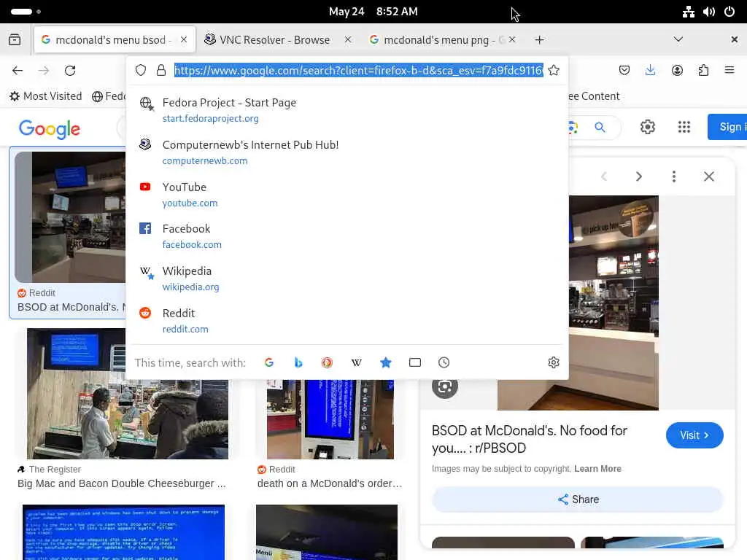The height and width of the screenshot is (560, 747).
Task: Switch to the VNC Resolver tab
Action: click(274, 40)
